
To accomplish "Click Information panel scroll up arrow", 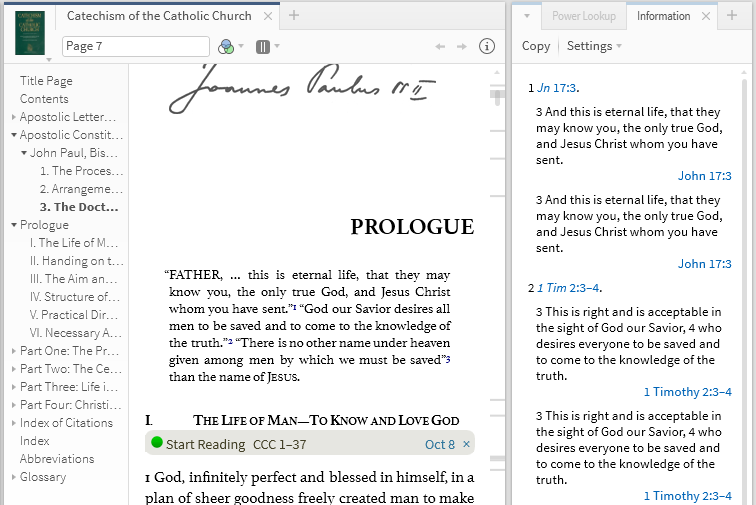I will [744, 72].
